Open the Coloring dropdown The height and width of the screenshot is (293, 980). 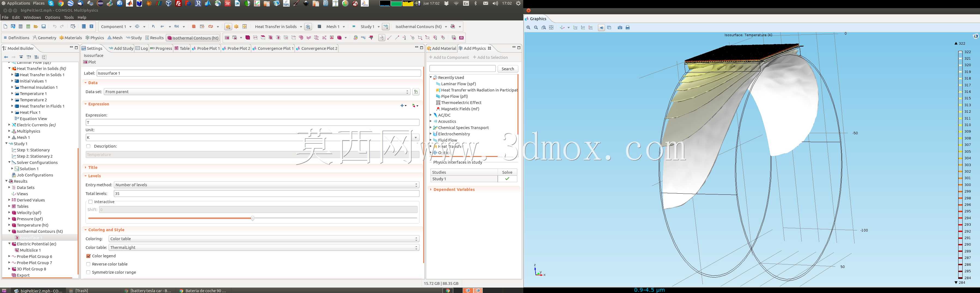pyautogui.click(x=264, y=239)
